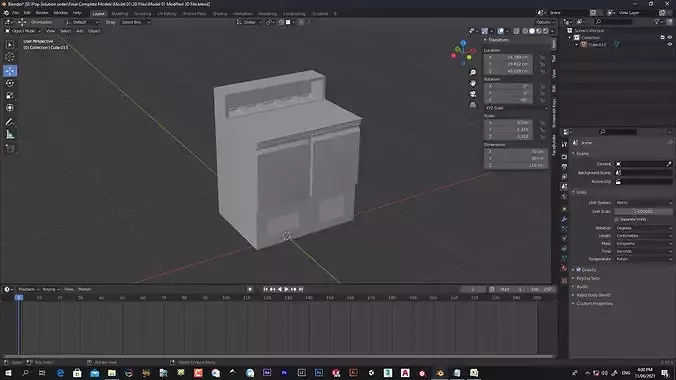Enable the Separate Units checkbox
Image resolution: width=676 pixels, height=380 pixels.
[617, 219]
